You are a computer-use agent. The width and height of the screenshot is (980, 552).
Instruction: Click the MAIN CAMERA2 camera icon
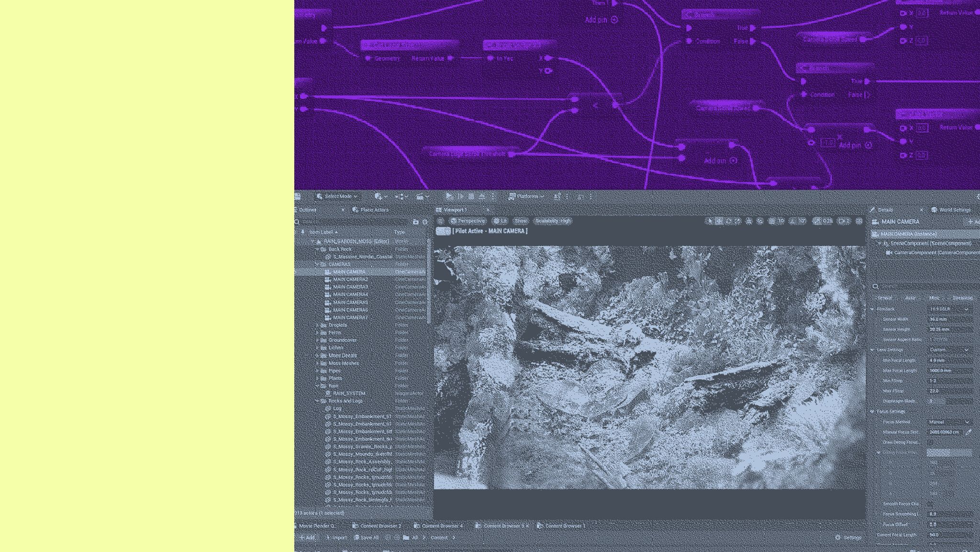point(328,280)
